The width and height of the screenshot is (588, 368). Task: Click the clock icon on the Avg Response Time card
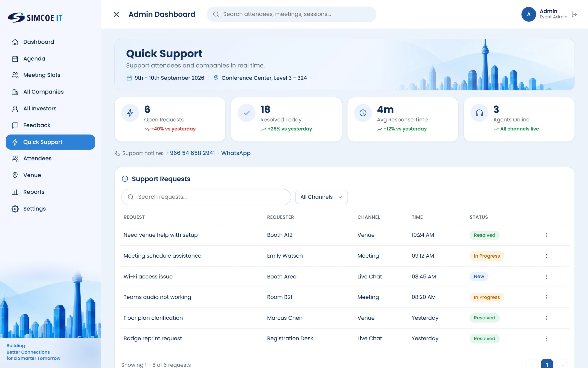[363, 113]
